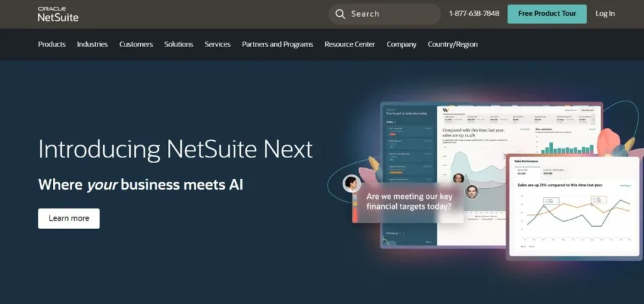Click the Sales Performance chart card
This screenshot has height=304, width=644.
574,206
